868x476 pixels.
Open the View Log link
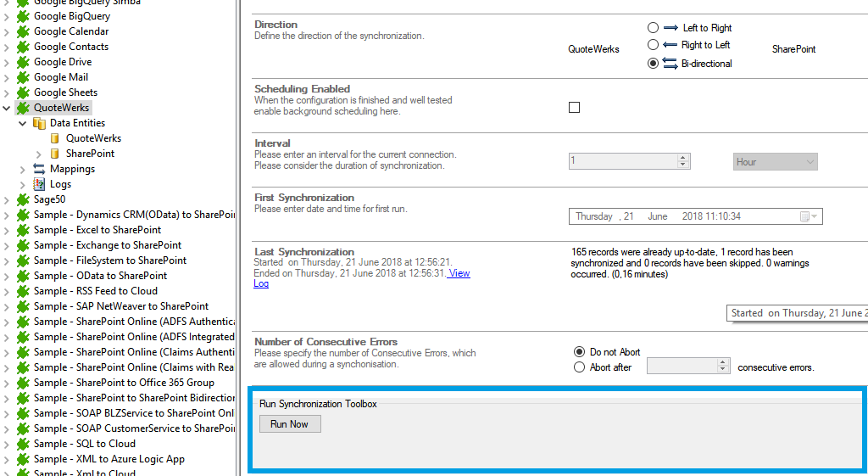tap(458, 273)
